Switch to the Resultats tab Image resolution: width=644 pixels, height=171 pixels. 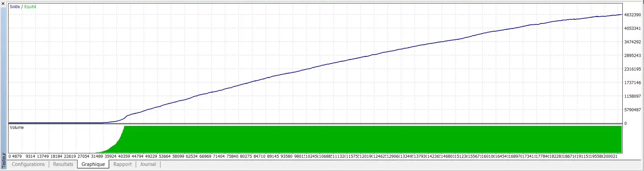tap(63, 164)
